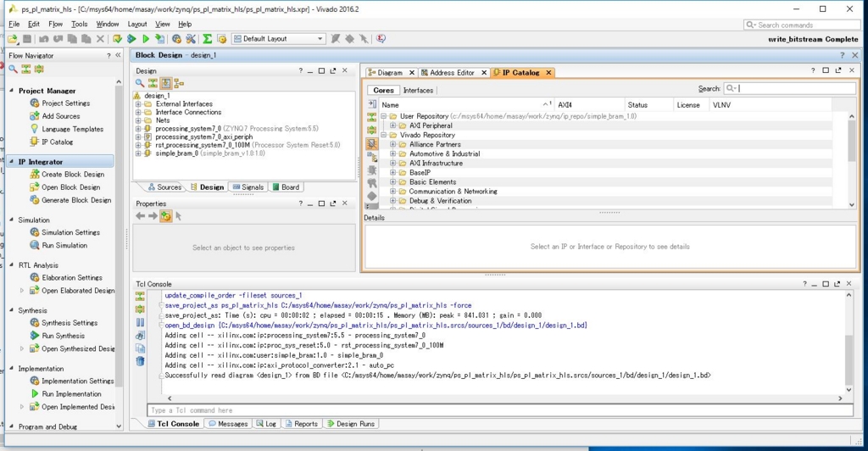Open Project Settings in Flow Navigator
This screenshot has width=868, height=451.
(65, 103)
